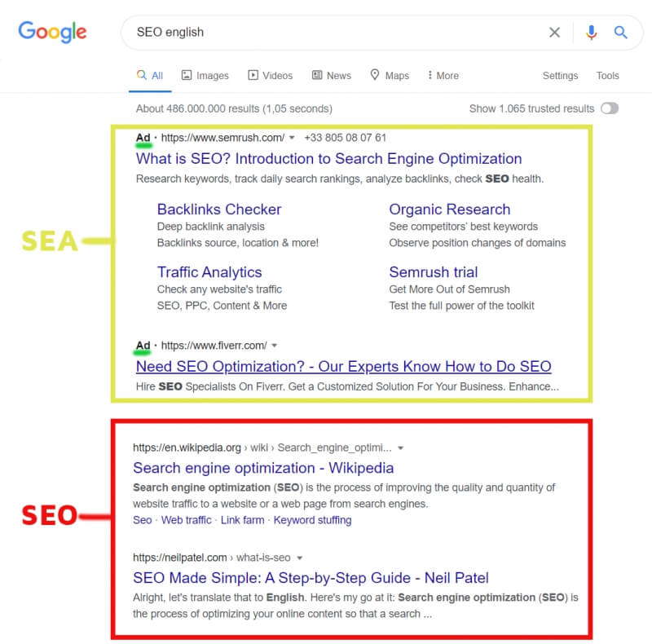Screen dimensions: 652x644
Task: Clear the search box with X icon
Action: pyautogui.click(x=554, y=32)
